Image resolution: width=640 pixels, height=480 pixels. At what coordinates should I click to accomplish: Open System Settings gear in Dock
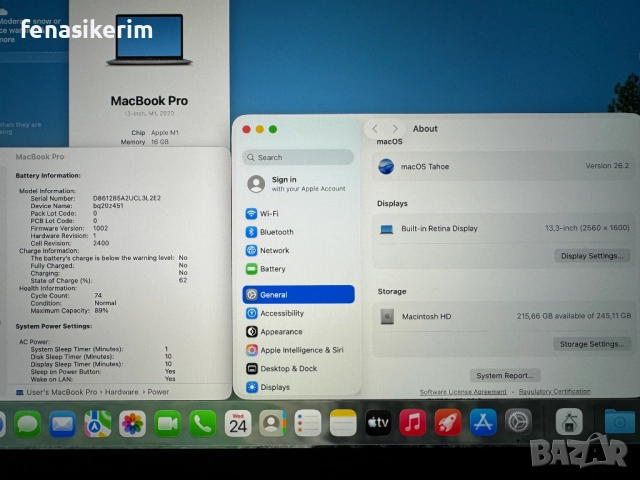(x=518, y=422)
